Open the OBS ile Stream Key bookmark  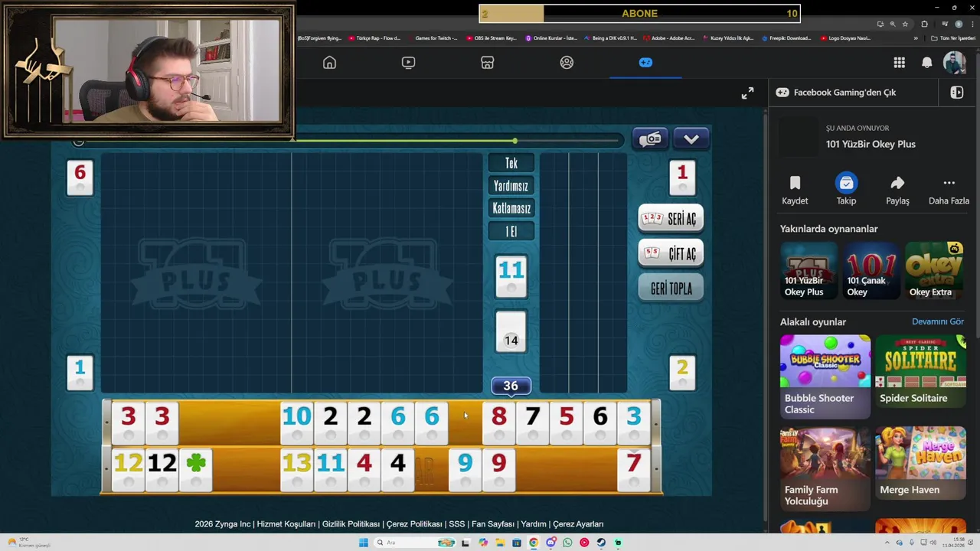[x=492, y=38]
